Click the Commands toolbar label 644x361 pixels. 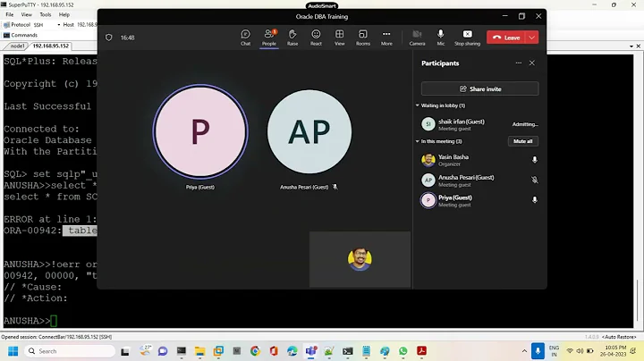(x=24, y=35)
